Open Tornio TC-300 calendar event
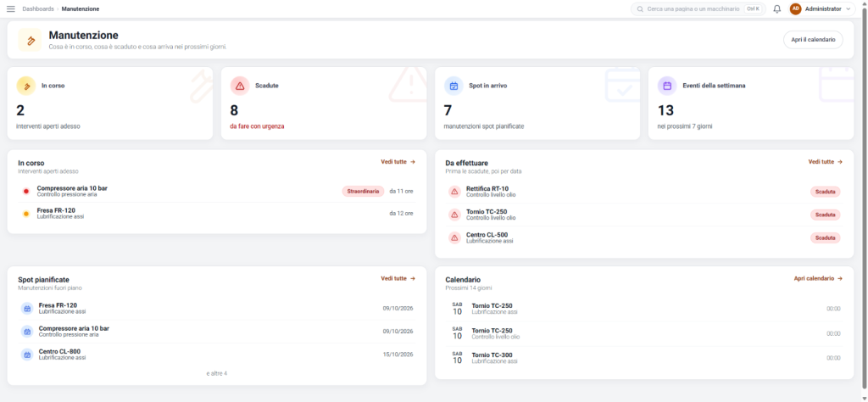 [x=644, y=358]
